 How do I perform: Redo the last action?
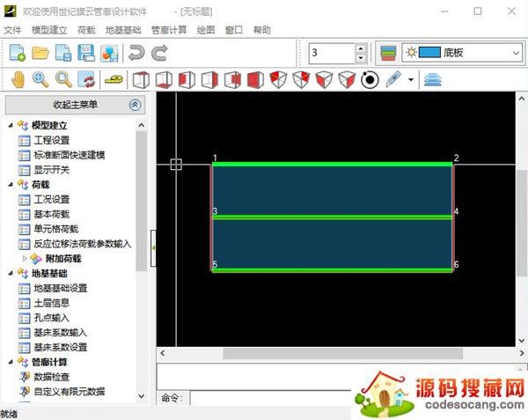coord(159,53)
